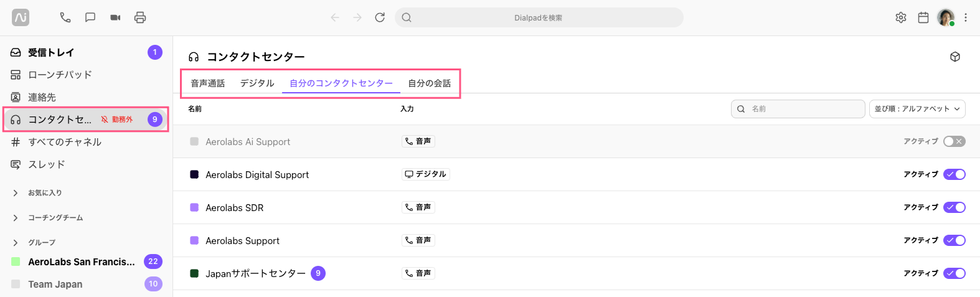Click the green swatch for Japanサポートセンター
The width and height of the screenshot is (980, 297).
point(194,273)
